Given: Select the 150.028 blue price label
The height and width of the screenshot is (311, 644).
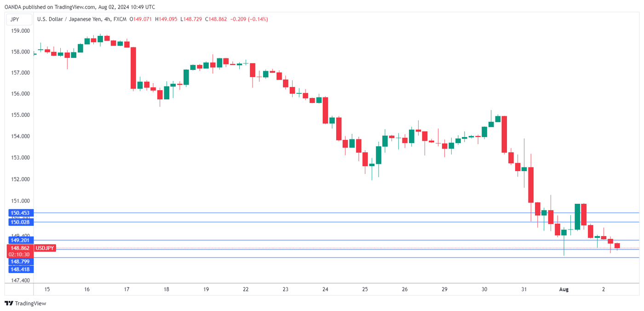Looking at the screenshot, I should (x=20, y=222).
